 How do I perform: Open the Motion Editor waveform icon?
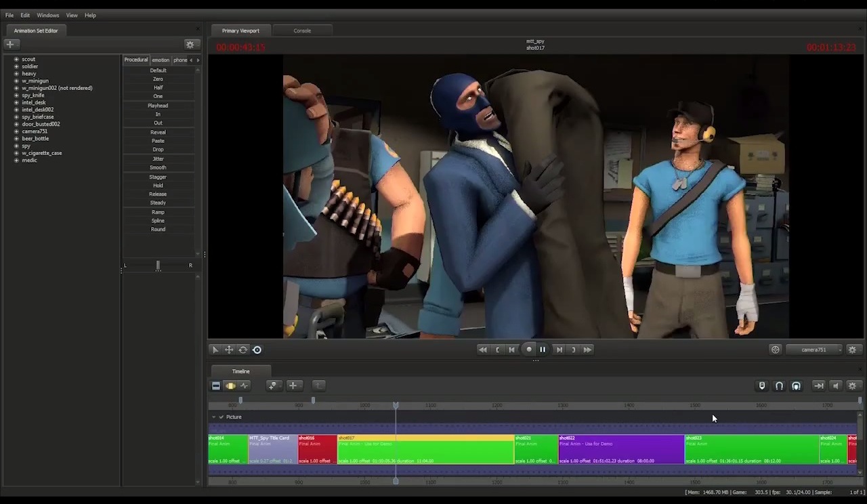point(245,385)
